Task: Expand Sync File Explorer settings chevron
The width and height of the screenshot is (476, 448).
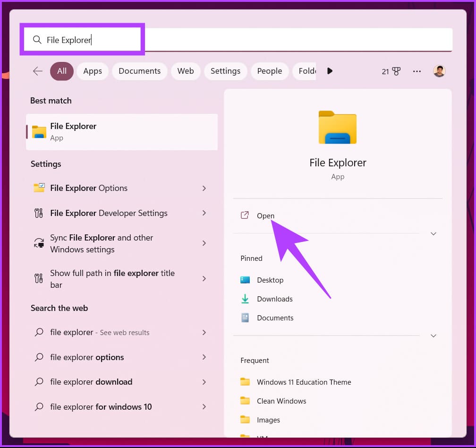Action: [x=204, y=243]
